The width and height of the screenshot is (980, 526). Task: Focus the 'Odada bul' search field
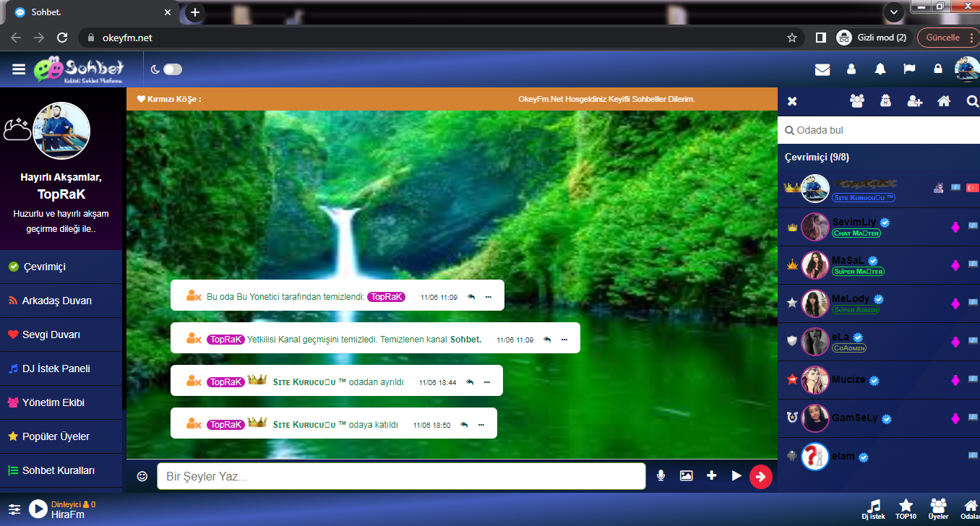point(879,130)
